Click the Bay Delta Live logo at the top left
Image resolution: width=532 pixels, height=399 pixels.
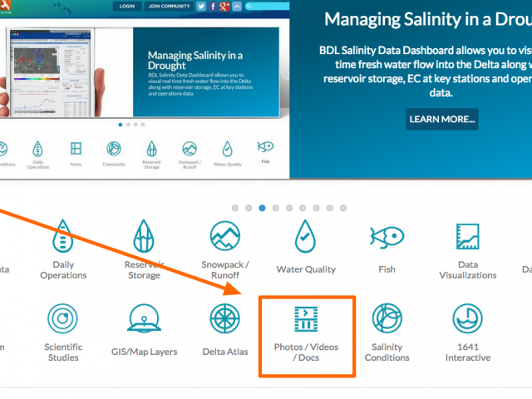point(5,7)
